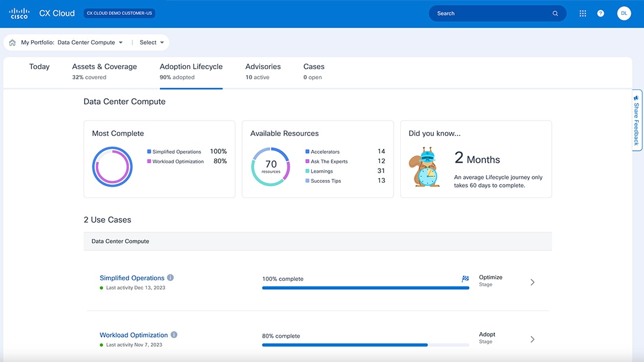Click the "Available Resources" card title
Viewport: 644px width, 362px height.
click(x=284, y=134)
